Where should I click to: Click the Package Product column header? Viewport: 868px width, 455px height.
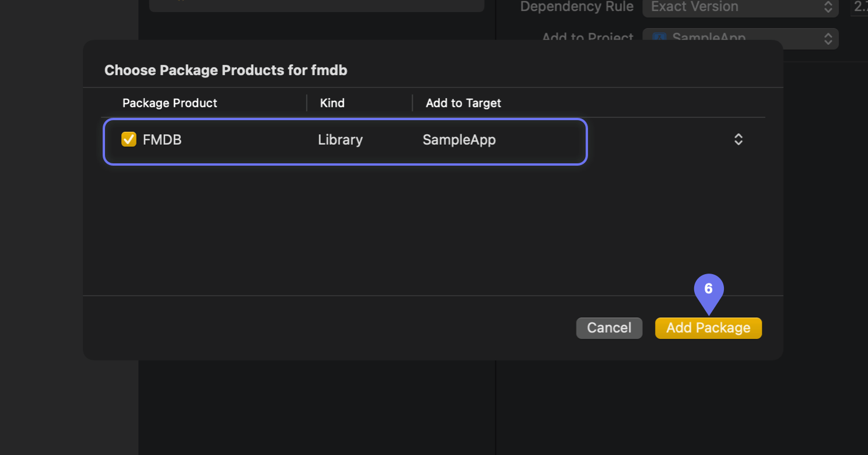click(x=170, y=103)
